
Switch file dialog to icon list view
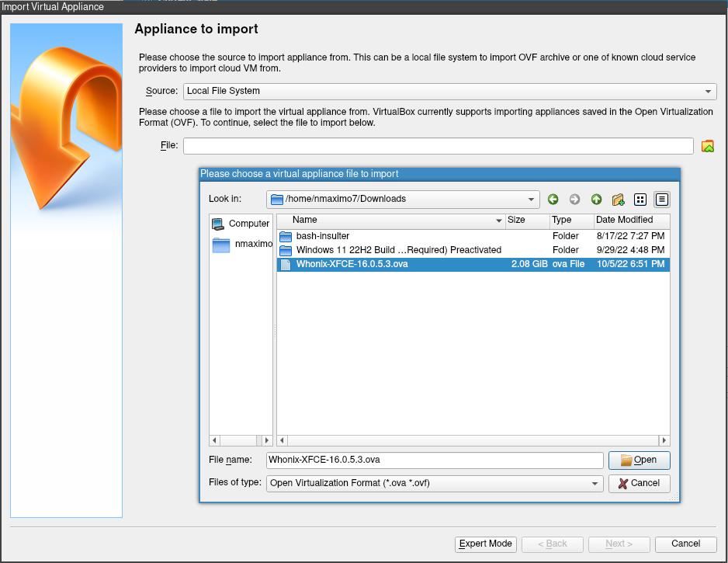[x=640, y=200]
